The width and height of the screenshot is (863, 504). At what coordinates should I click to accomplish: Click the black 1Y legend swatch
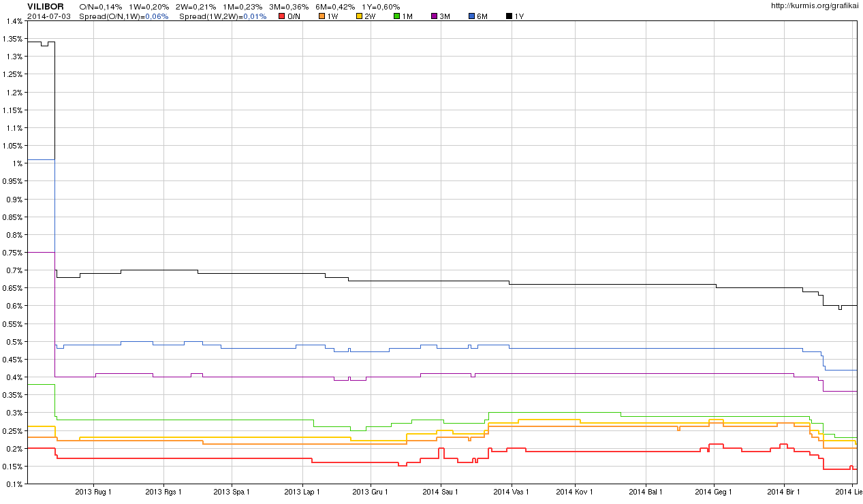508,16
